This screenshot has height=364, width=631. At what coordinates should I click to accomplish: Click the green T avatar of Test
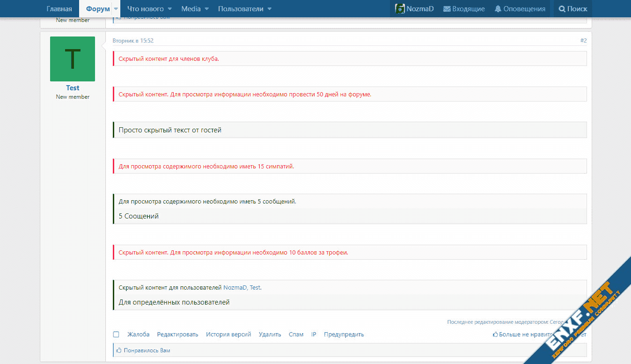[73, 59]
